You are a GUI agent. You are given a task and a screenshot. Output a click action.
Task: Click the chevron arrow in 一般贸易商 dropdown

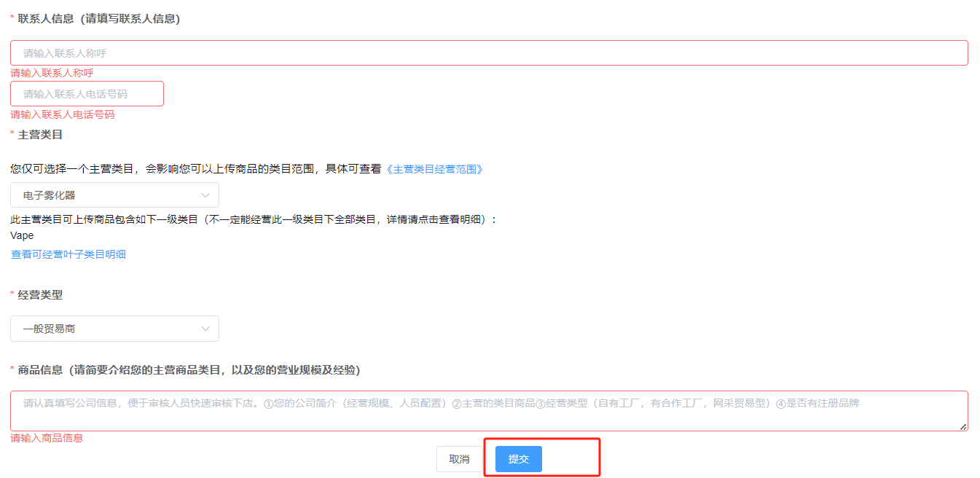205,329
